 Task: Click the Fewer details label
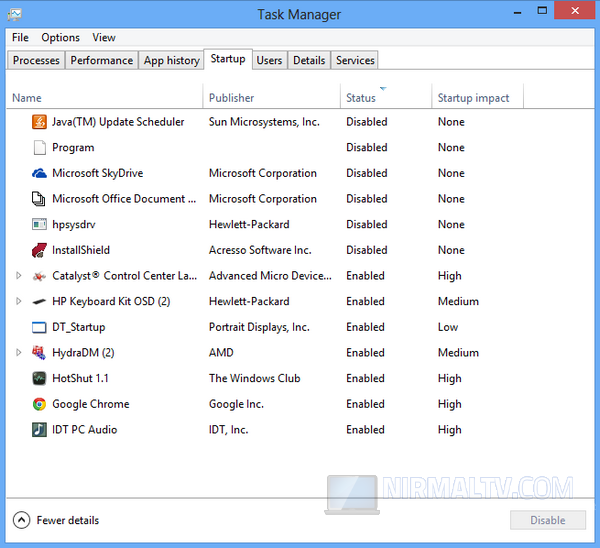pyautogui.click(x=68, y=520)
